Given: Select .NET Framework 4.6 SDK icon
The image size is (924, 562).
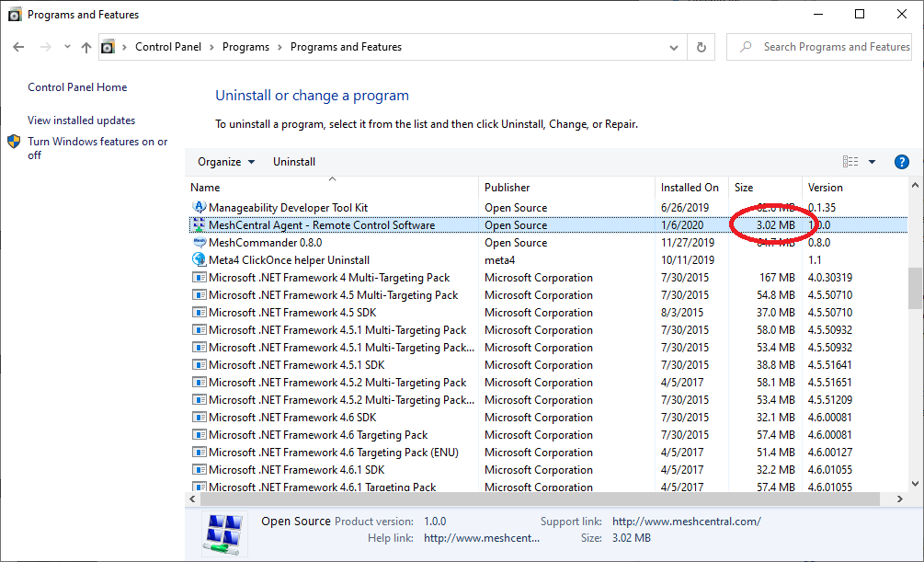Looking at the screenshot, I should (x=200, y=417).
